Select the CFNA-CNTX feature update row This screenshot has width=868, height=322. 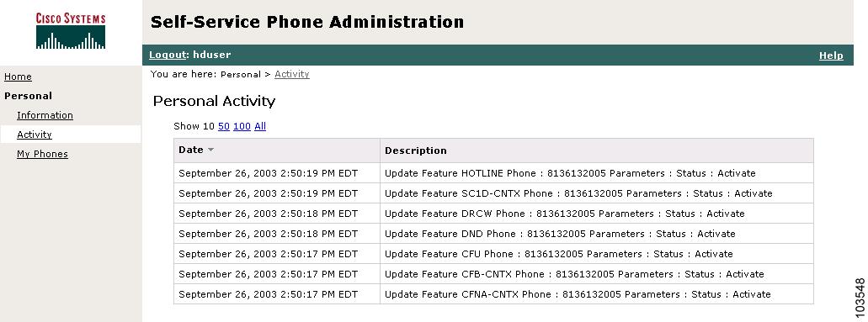click(x=493, y=294)
